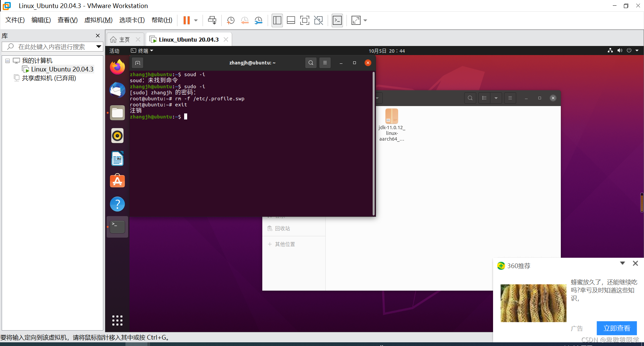Viewport: 644px width, 346px height.
Task: Click the volume icon in Ubuntu top bar
Action: [x=620, y=50]
